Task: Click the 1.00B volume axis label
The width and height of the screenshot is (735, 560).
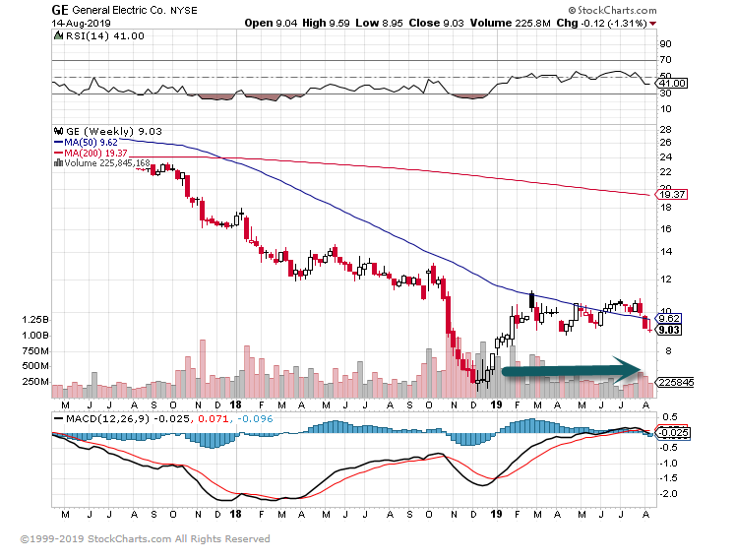Action: tap(35, 336)
